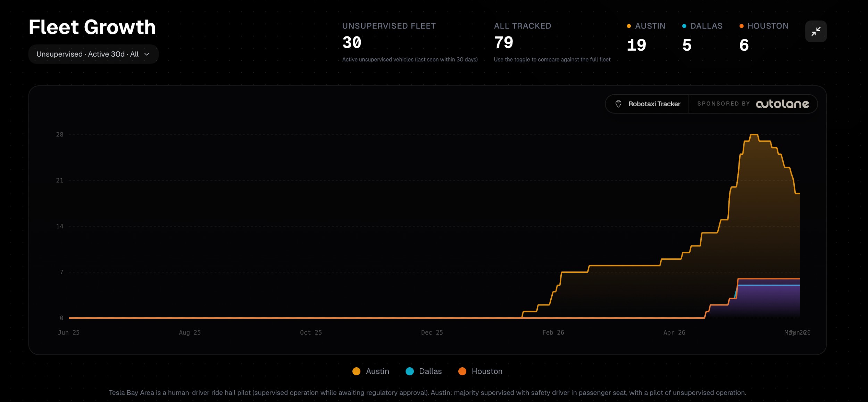Click the 21 y-axis label
The height and width of the screenshot is (402, 868).
pos(60,181)
